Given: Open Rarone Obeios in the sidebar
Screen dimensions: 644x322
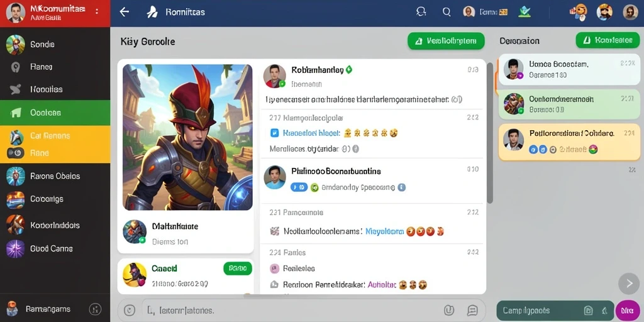Looking at the screenshot, I should point(55,176).
